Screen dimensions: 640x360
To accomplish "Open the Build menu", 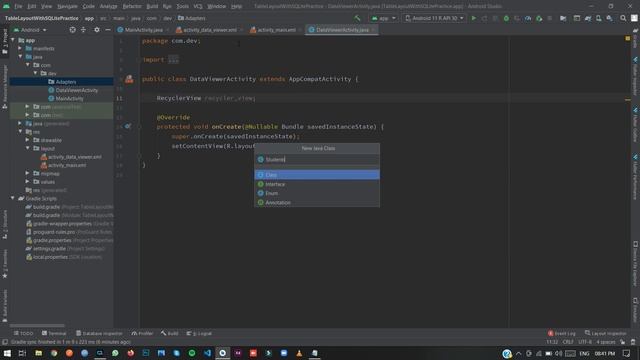I will [152, 6].
